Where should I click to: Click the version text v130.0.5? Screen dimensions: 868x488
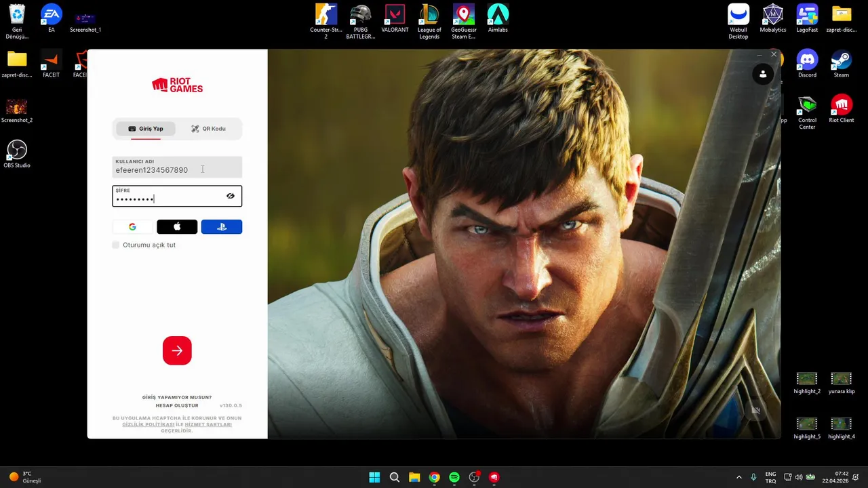pyautogui.click(x=231, y=405)
